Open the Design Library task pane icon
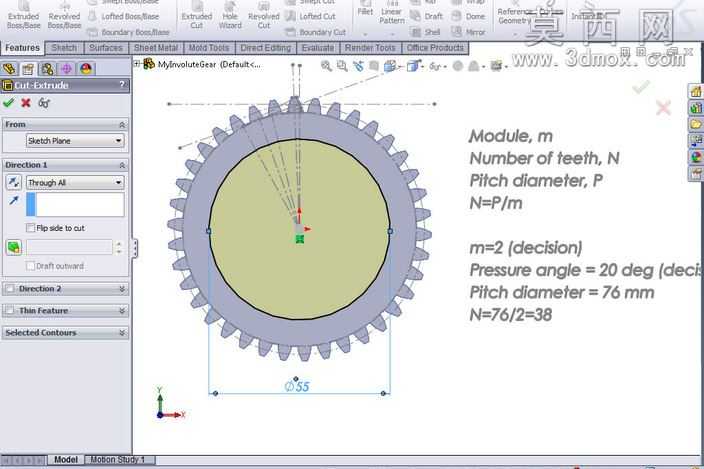 coord(696,108)
